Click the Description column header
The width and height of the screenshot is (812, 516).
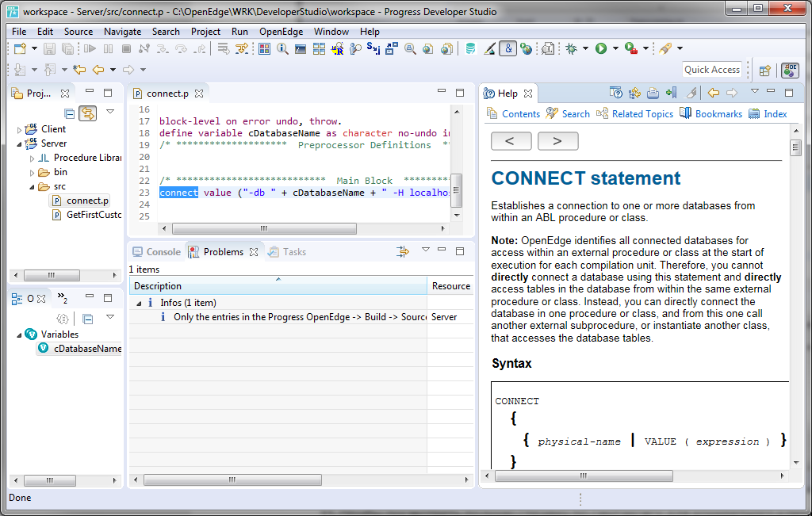(x=278, y=285)
